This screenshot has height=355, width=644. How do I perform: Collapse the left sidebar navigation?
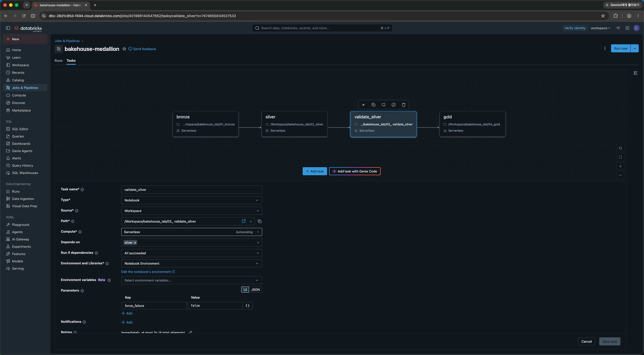[x=8, y=28]
